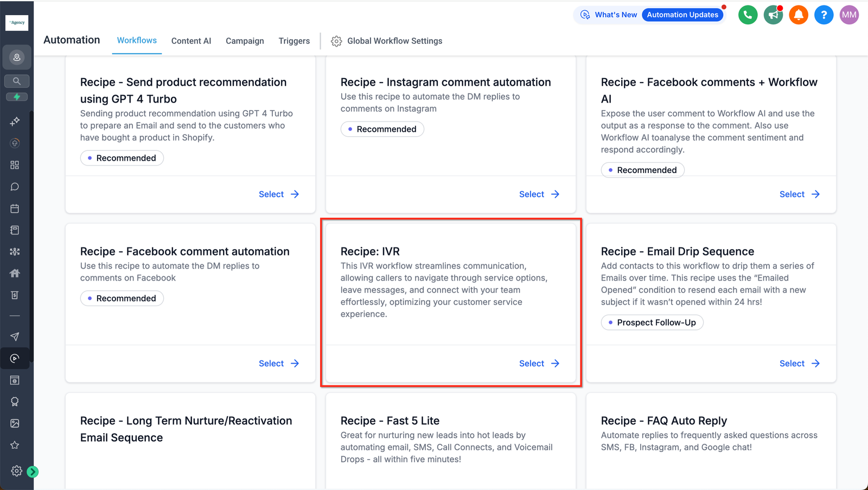Open the MM user profile avatar

coord(849,15)
